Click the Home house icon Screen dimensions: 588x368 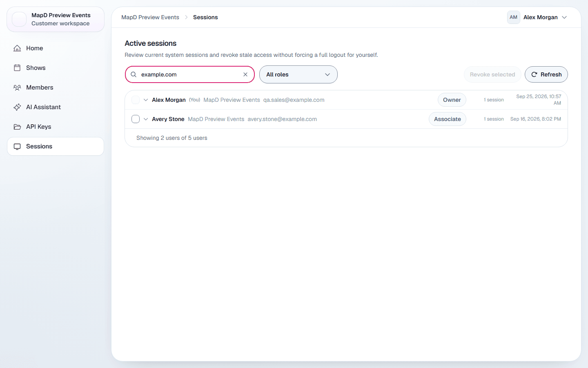coord(17,48)
